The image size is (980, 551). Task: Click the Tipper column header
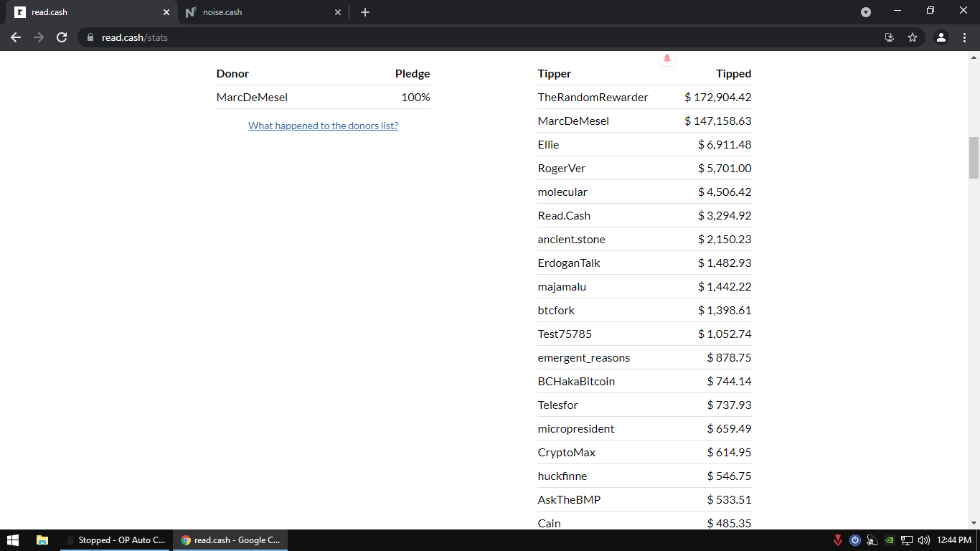click(x=555, y=74)
